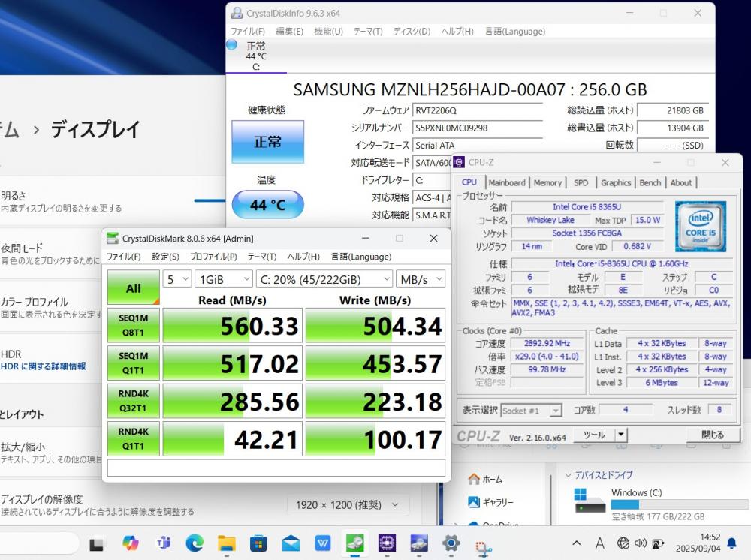Open File Explorer taskbar icon
Viewport: 751px width, 560px height.
(227, 543)
